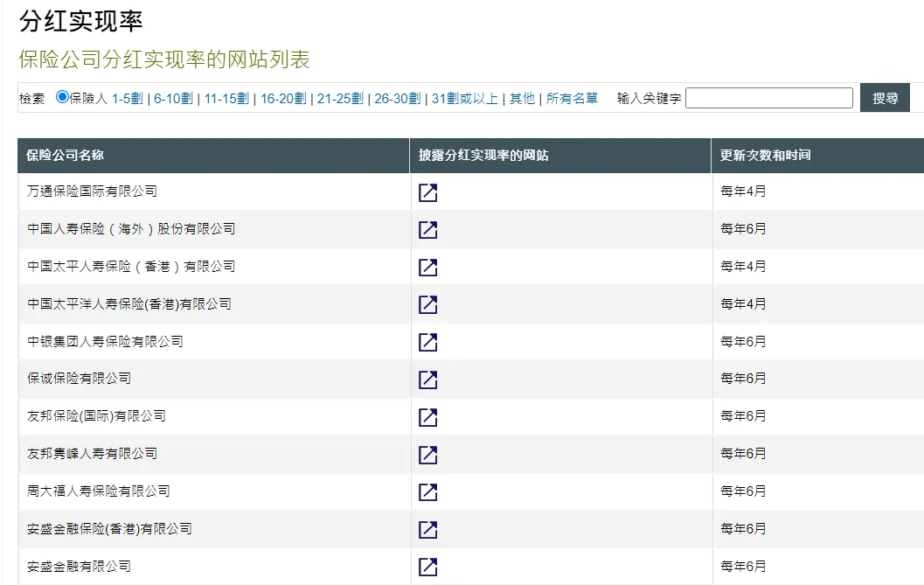Screen dimensions: 924x585
Task: Filter by 11-15劃 stroke count
Action: (227, 99)
